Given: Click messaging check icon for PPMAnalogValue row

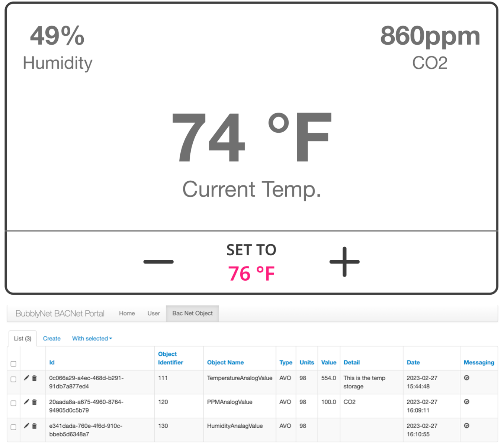Looking at the screenshot, I should point(466,402).
